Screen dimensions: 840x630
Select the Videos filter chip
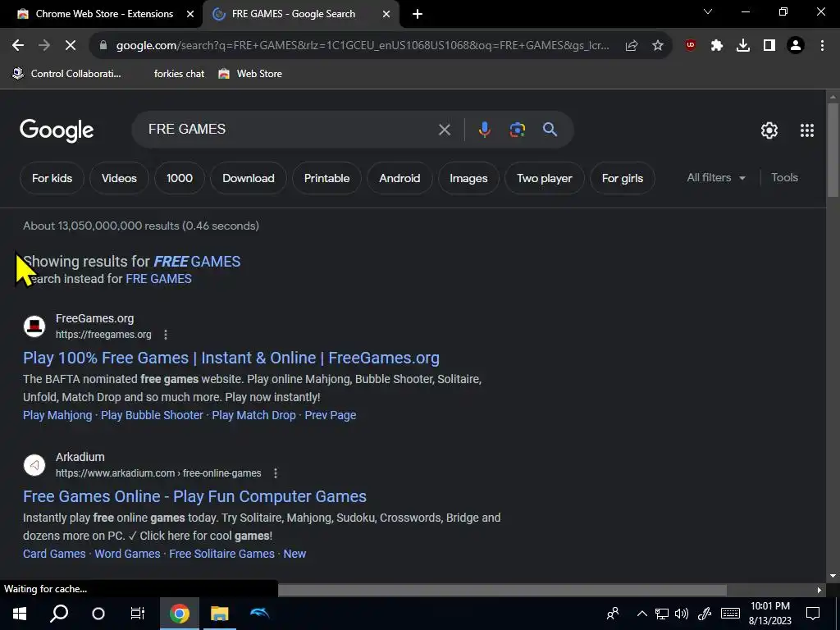pyautogui.click(x=119, y=178)
